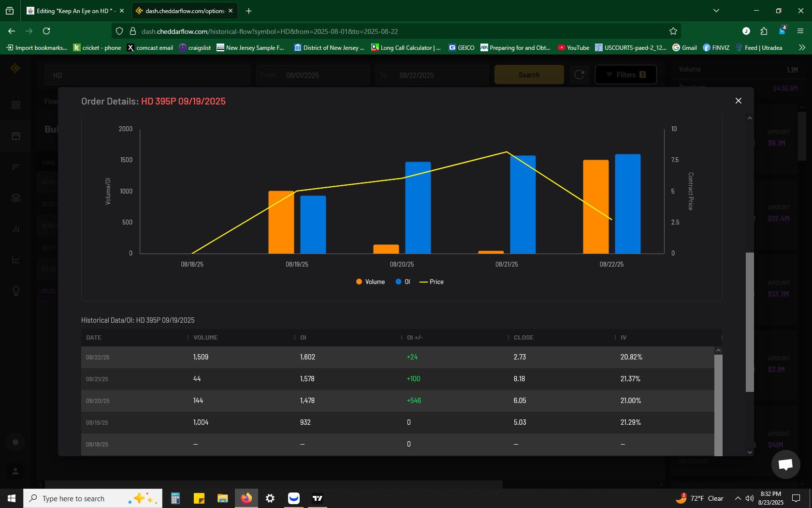Select the 08/21/25 date cell

pyautogui.click(x=97, y=379)
